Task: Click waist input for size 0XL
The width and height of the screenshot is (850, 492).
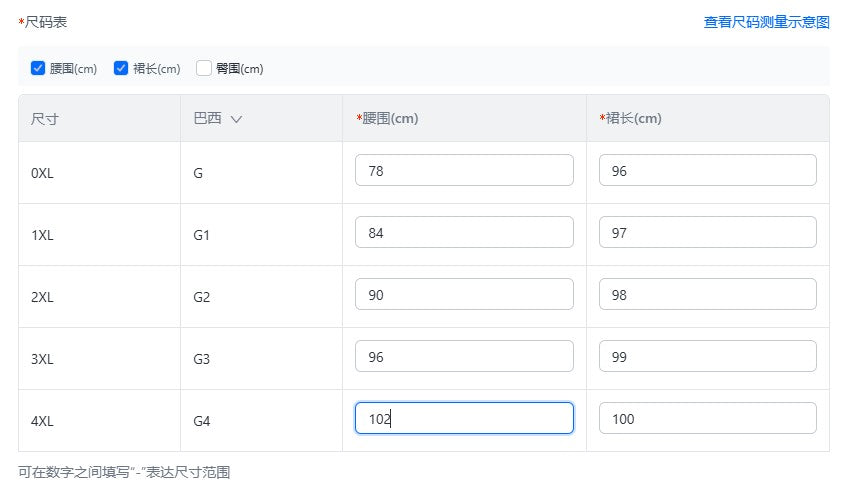Action: [x=464, y=171]
